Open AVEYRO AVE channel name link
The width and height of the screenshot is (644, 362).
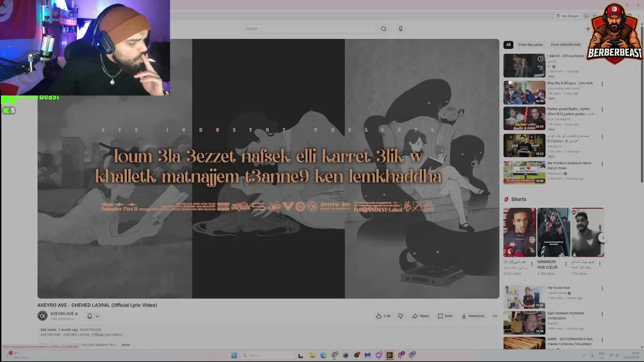(x=62, y=314)
